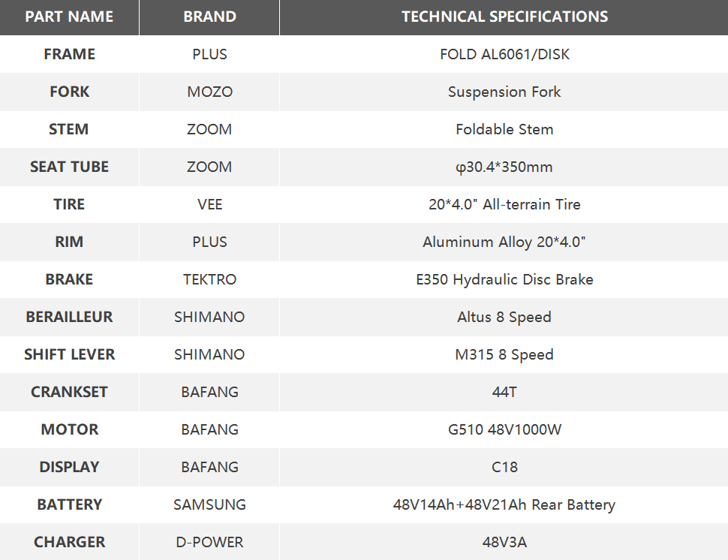
Task: Click the Altus 8 Speed specification
Action: coord(504,317)
